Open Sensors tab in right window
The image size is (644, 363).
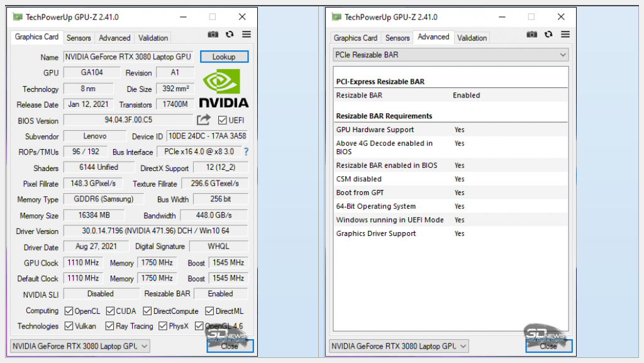pos(397,38)
